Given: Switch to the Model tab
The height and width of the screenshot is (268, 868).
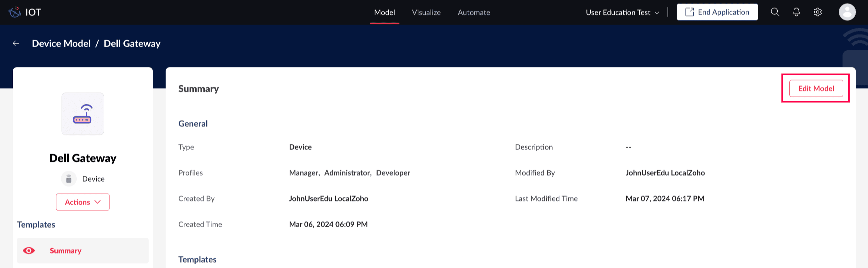Looking at the screenshot, I should 385,12.
